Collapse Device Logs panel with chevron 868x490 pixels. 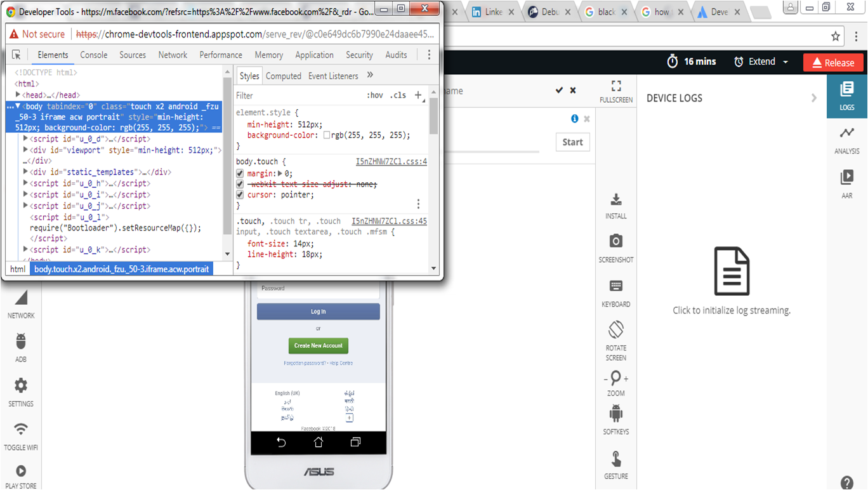coord(814,98)
